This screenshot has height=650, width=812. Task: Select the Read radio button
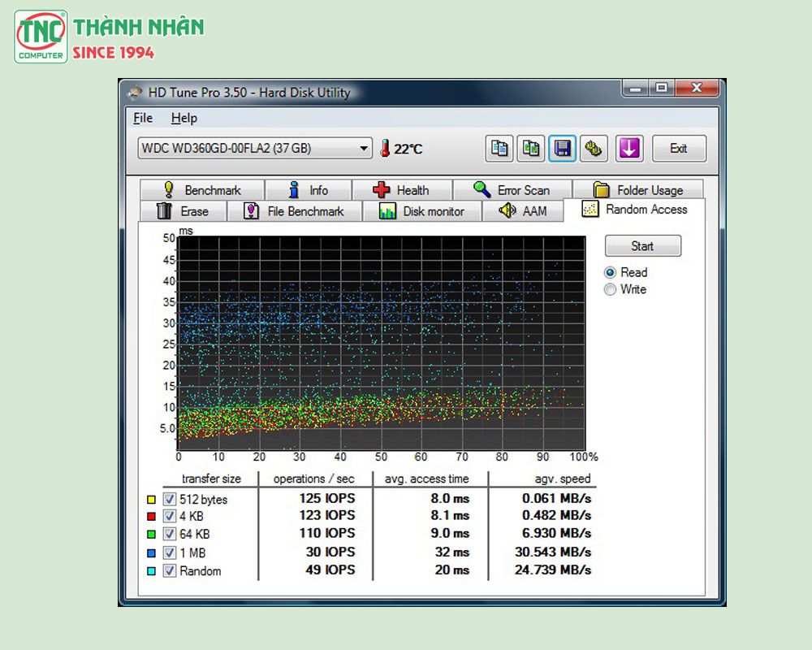point(610,273)
